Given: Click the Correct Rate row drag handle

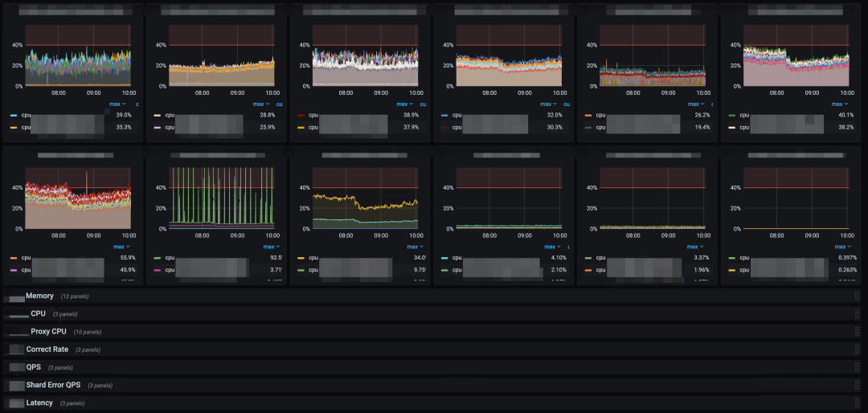Looking at the screenshot, I should [857, 350].
